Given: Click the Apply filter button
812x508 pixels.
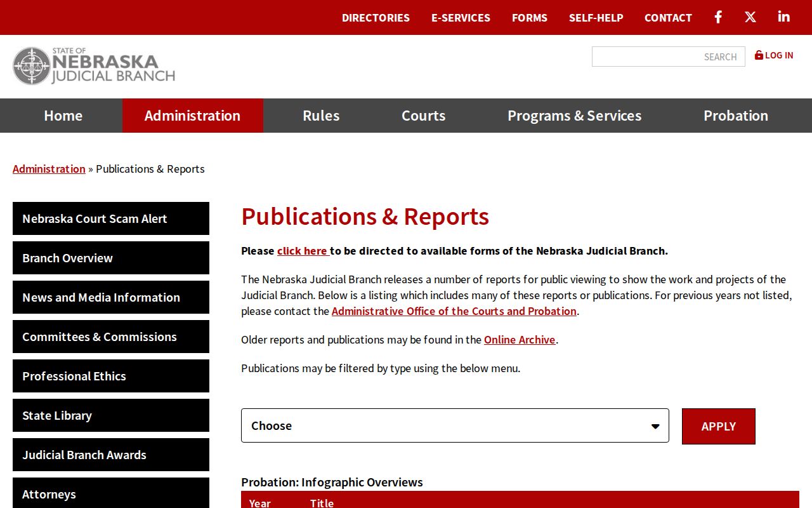Looking at the screenshot, I should (x=719, y=426).
